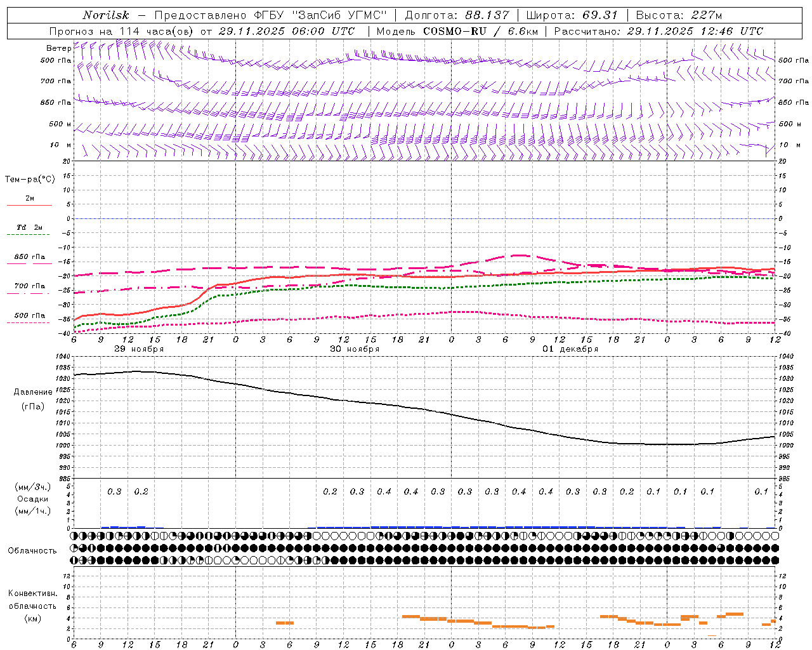This screenshot has width=812, height=650.
Task: Click 1040 on the left pressure axis
Action: coord(63,356)
